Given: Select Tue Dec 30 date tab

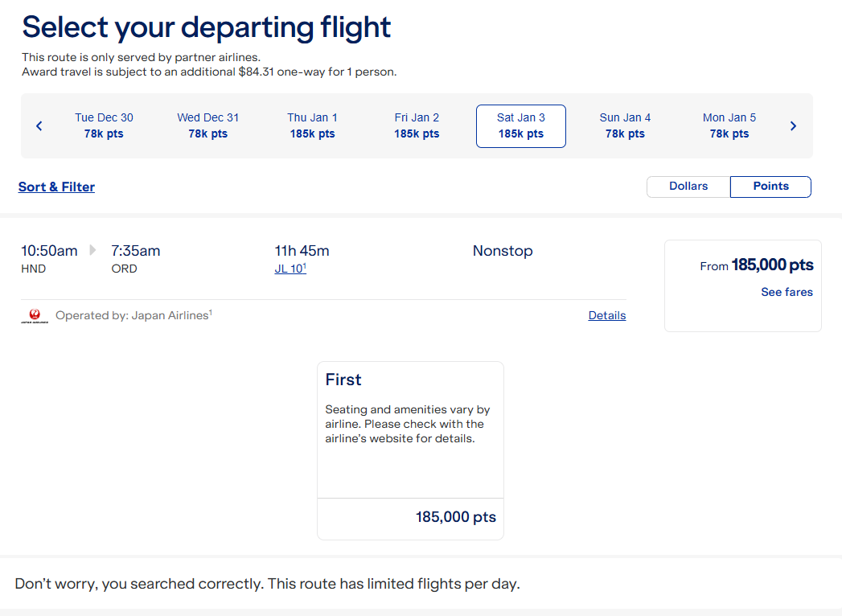Looking at the screenshot, I should (x=104, y=126).
